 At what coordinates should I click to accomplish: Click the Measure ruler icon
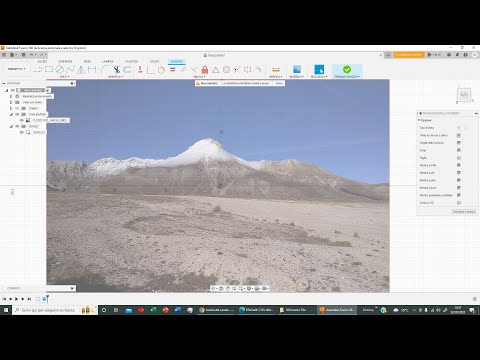point(276,69)
